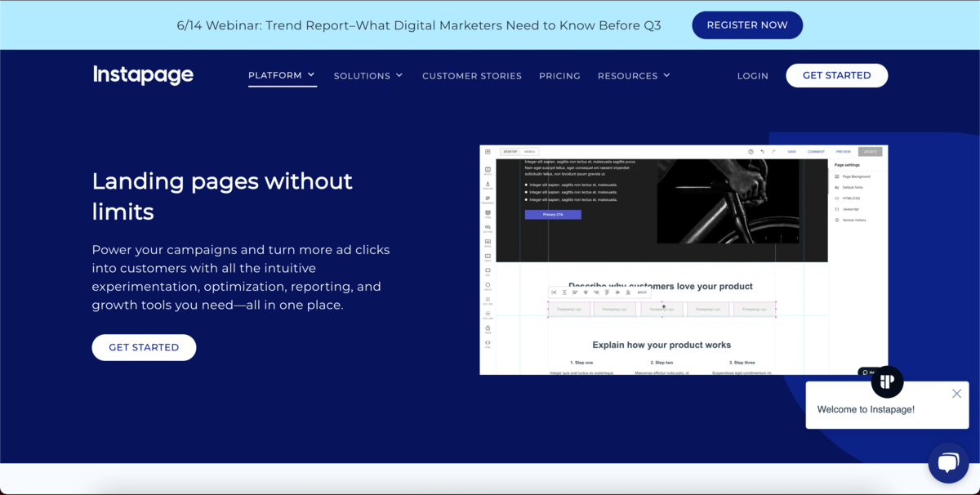Click Get Started in the header
The height and width of the screenshot is (495, 980).
point(836,75)
